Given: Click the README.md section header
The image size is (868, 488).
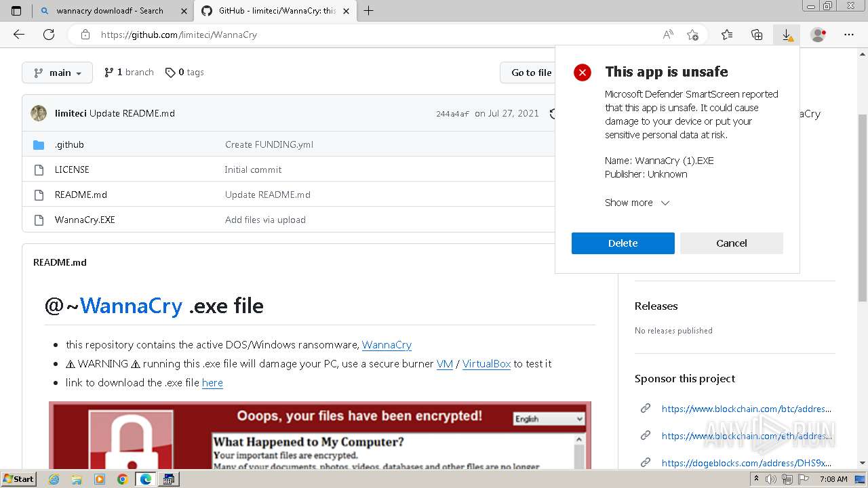Looking at the screenshot, I should (60, 262).
